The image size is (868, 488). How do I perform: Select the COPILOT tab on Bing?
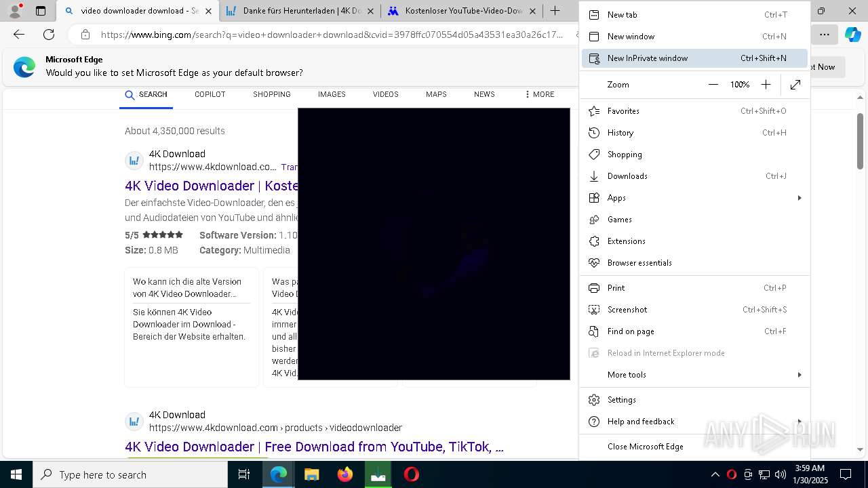(x=210, y=94)
